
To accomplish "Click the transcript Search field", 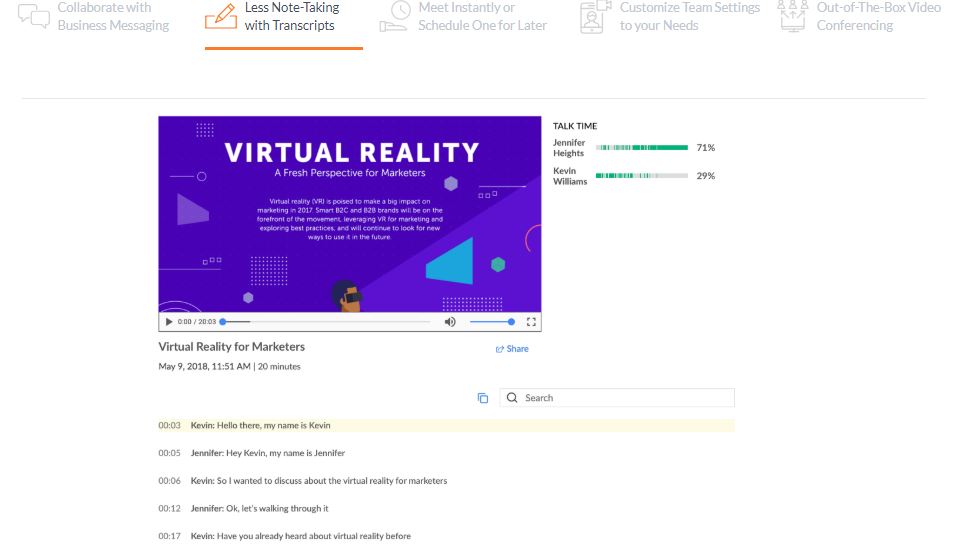I will coord(617,397).
